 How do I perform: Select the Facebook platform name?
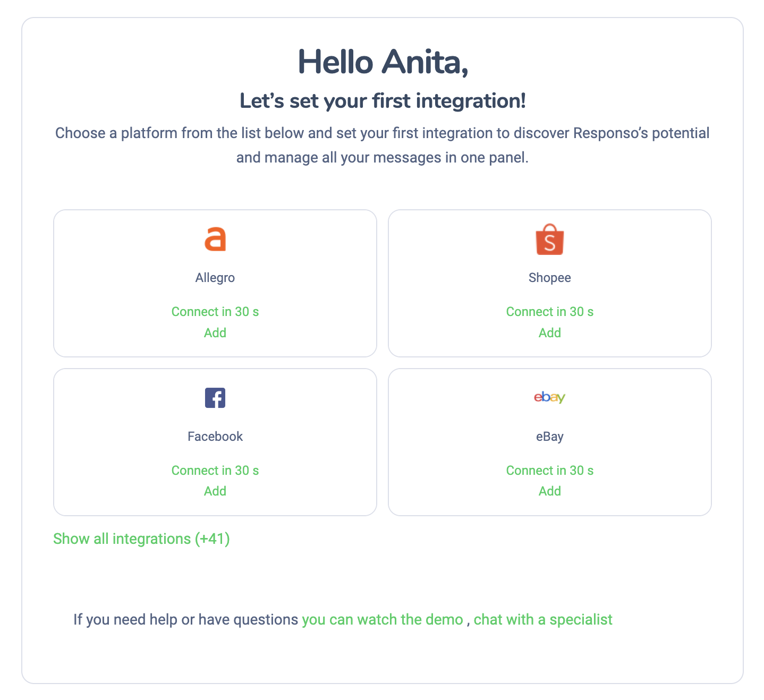pyautogui.click(x=215, y=437)
